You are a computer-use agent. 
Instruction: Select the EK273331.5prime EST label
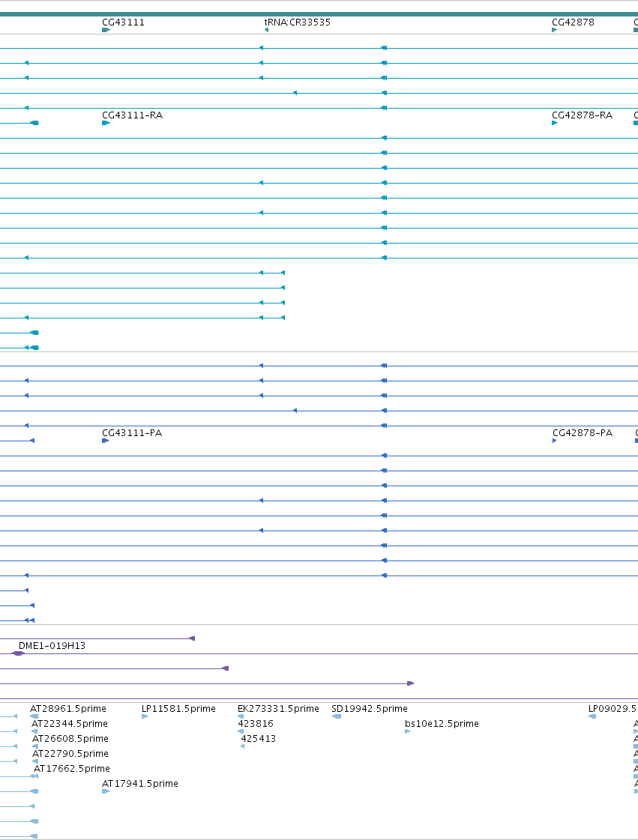(278, 709)
